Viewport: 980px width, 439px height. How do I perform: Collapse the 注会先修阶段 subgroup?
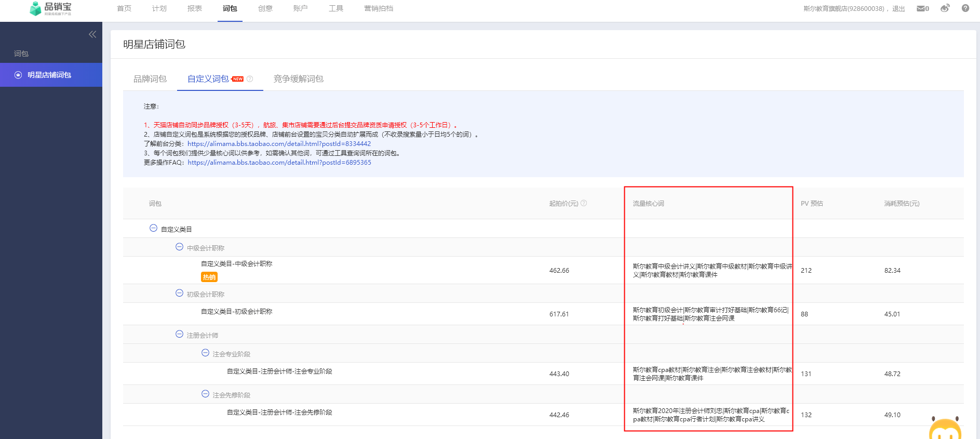coord(205,394)
